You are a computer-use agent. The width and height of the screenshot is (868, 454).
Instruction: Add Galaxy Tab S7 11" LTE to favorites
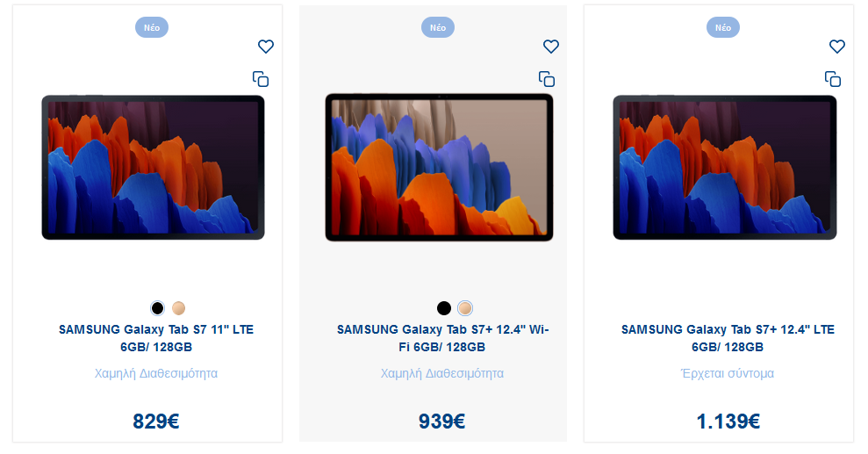click(x=266, y=47)
